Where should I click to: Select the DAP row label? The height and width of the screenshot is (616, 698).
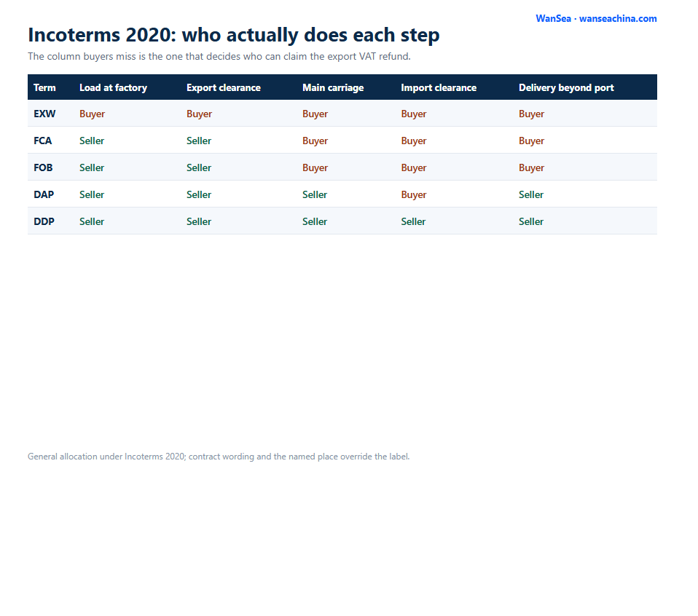pyautogui.click(x=44, y=194)
